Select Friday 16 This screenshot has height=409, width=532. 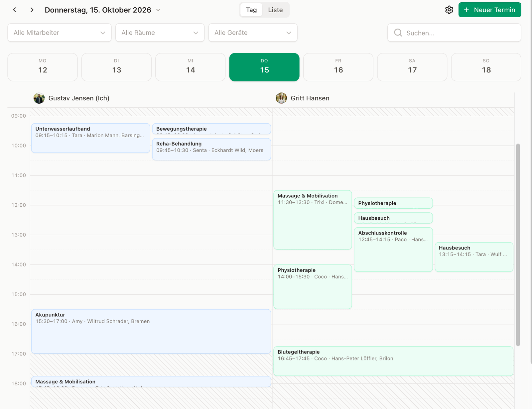(x=338, y=67)
